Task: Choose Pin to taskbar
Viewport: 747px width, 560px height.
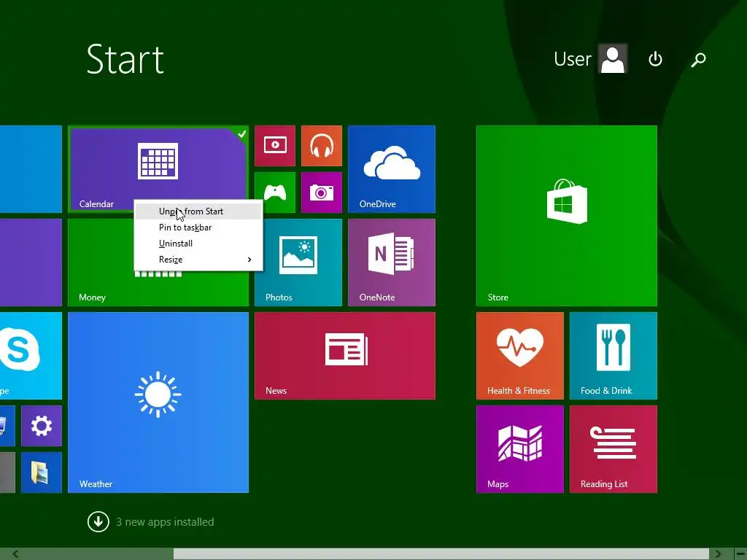Action: pos(198,227)
